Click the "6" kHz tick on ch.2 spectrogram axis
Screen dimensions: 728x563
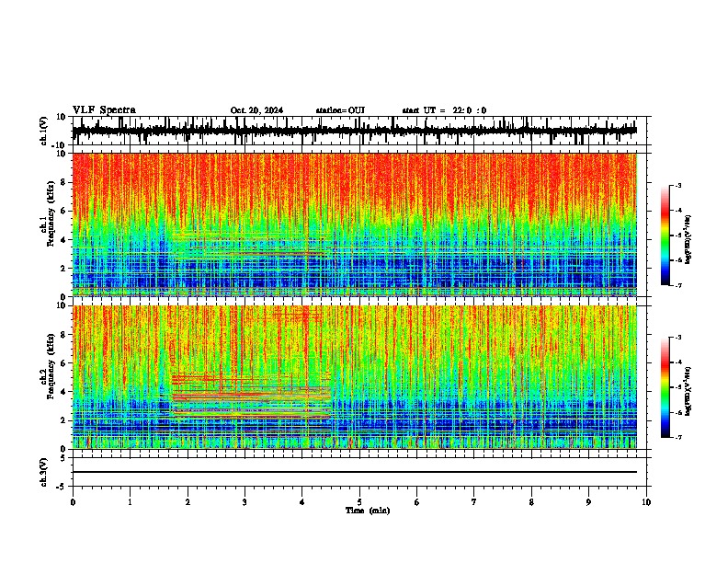coord(64,363)
